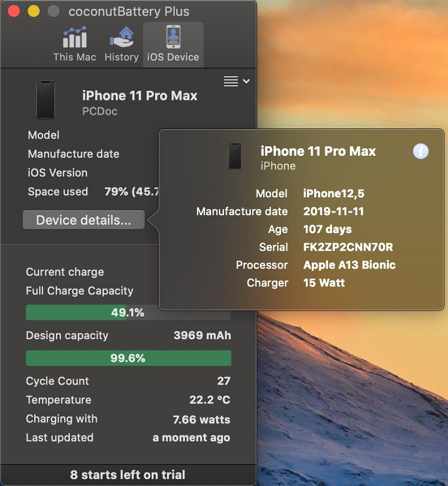Click the Cycle Count value 27
The image size is (448, 486).
click(x=223, y=381)
